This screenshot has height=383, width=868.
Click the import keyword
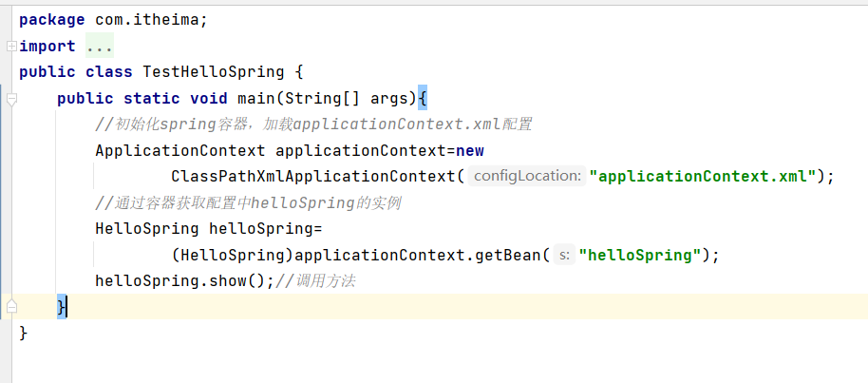47,47
